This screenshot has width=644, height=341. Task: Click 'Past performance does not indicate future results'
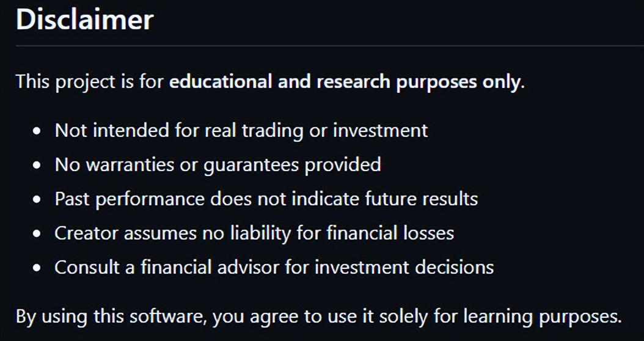266,199
